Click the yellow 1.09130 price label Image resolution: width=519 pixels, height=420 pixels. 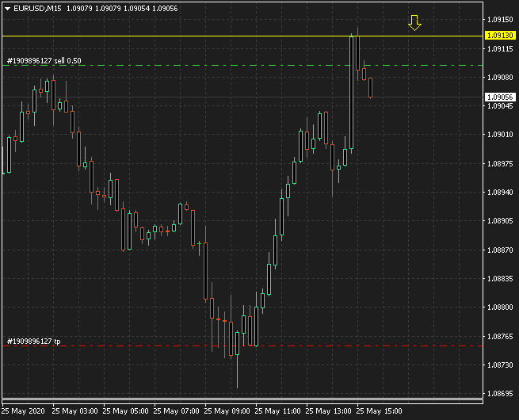point(500,35)
